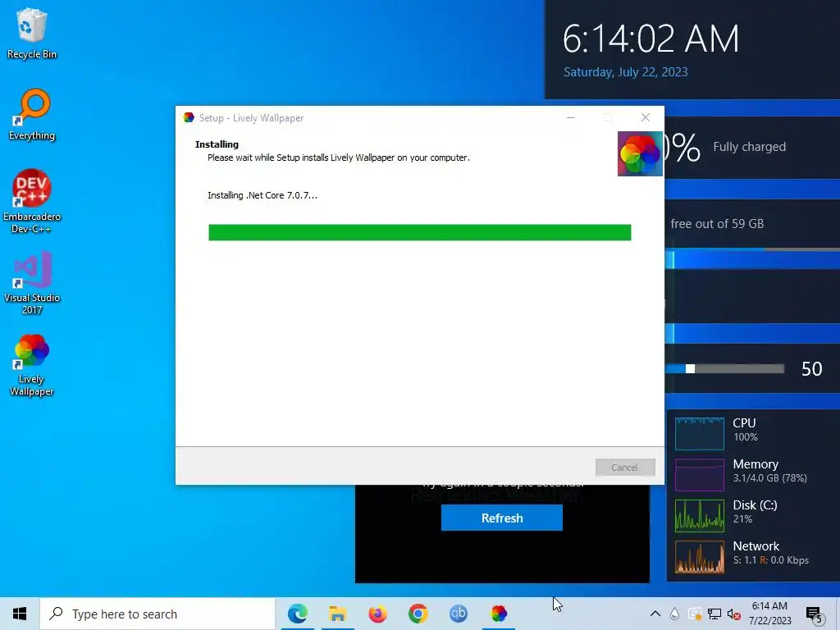Select the Visual Studio 2017 desktop shortcut
This screenshot has height=630, width=840.
[x=32, y=283]
